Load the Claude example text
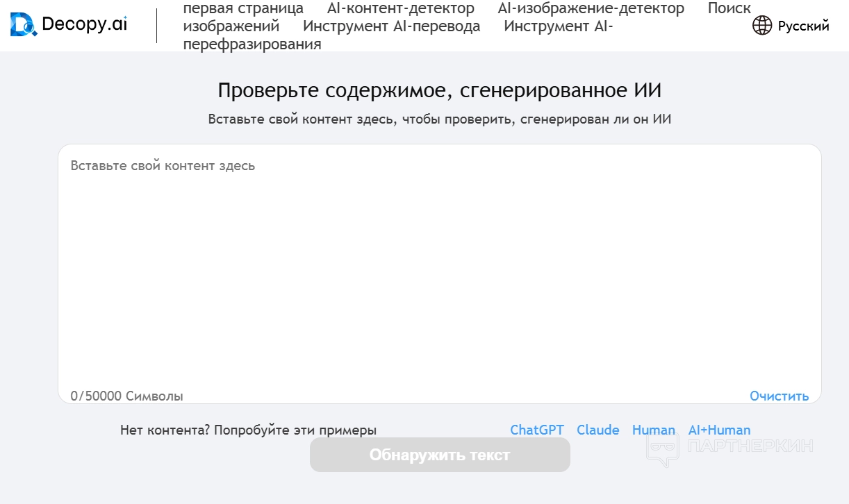This screenshot has width=849, height=504. point(597,430)
